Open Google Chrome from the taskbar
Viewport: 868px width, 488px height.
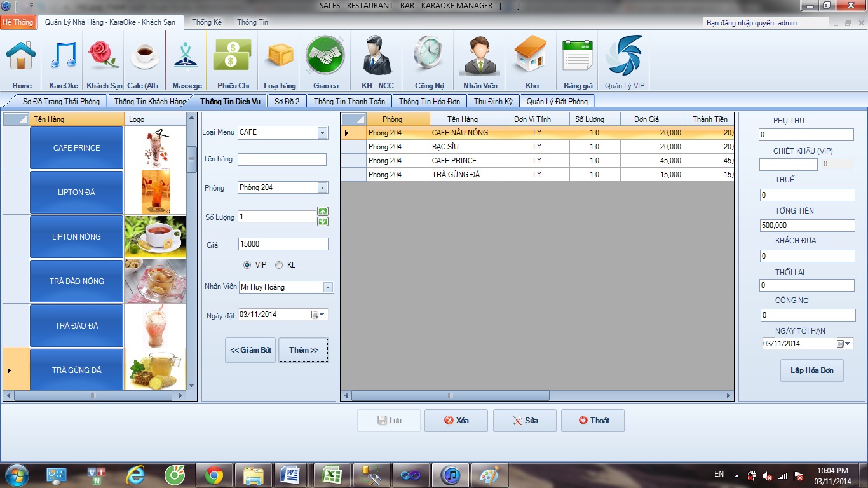tap(214, 475)
